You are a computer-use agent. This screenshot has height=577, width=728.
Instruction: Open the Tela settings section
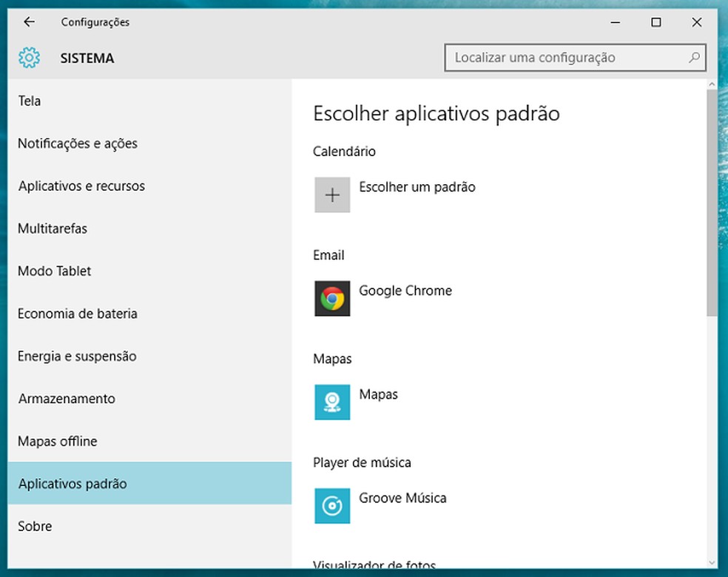coord(30,101)
